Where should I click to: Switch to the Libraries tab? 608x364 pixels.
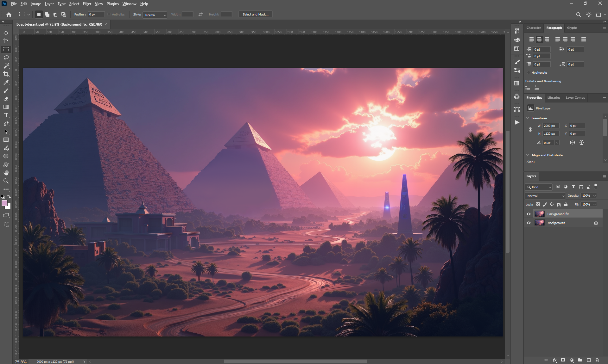coord(554,98)
